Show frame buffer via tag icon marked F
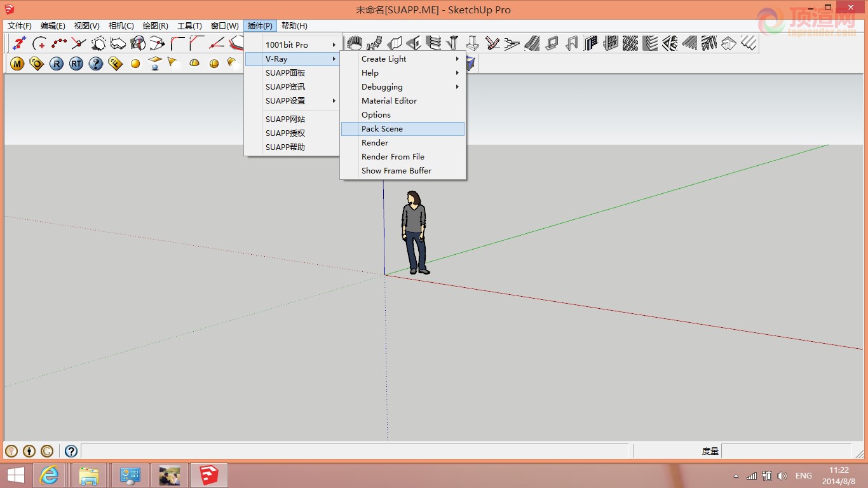 (x=116, y=64)
